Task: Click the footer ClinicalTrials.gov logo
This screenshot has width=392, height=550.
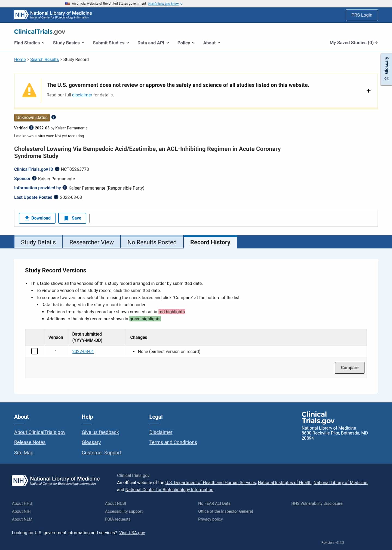Action: coord(318,418)
